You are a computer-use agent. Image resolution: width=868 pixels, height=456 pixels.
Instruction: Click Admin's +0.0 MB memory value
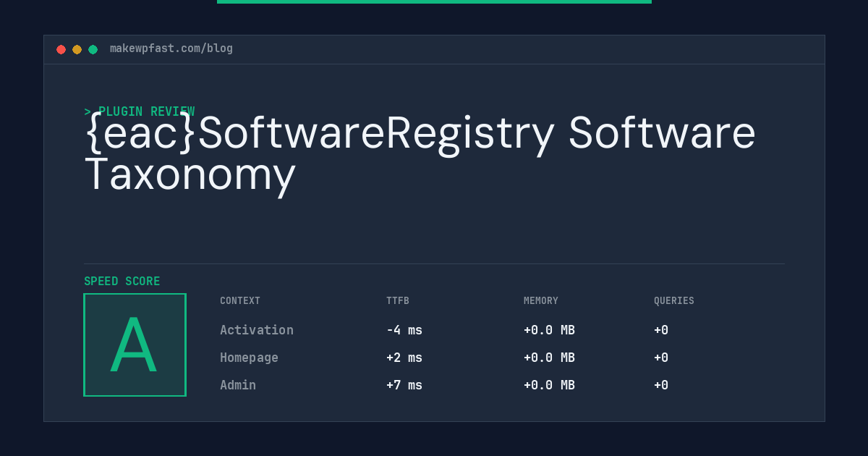(550, 385)
